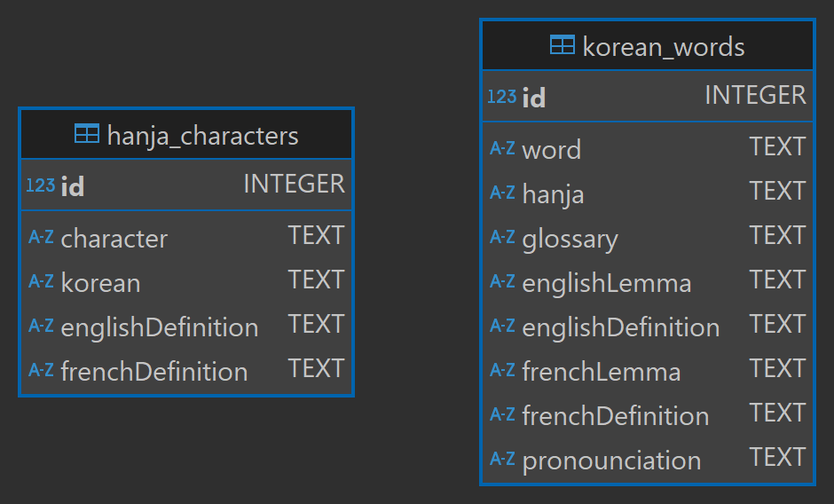Click the INTEGER type label in hanja_characters
Viewport: 834px width, 504px height.
click(x=294, y=185)
